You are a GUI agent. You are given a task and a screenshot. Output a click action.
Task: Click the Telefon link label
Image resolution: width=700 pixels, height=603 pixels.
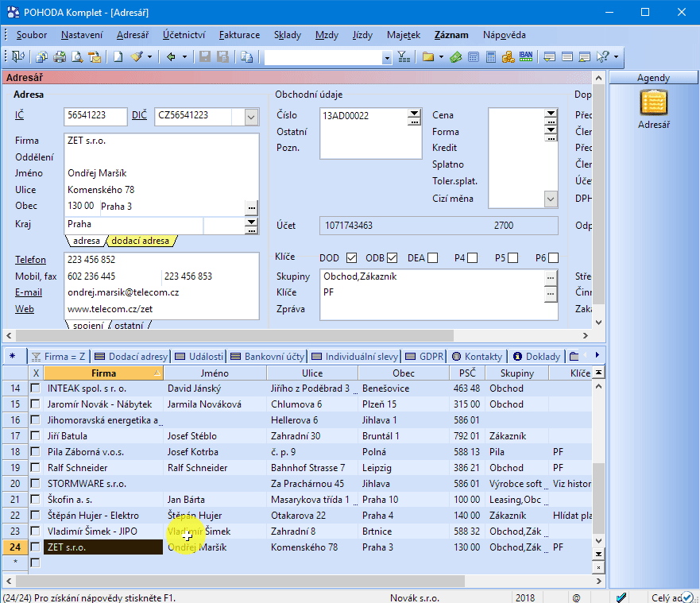30,260
